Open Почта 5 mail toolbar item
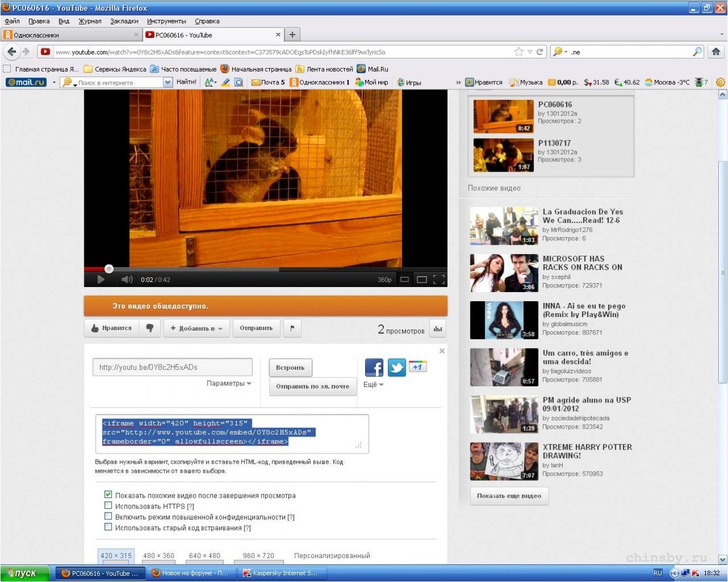The width and height of the screenshot is (728, 582). click(268, 82)
